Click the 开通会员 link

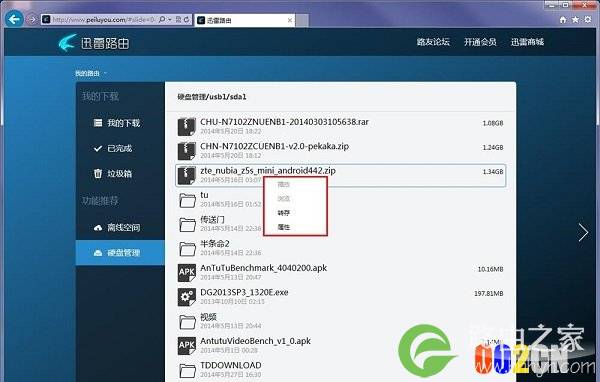click(480, 42)
